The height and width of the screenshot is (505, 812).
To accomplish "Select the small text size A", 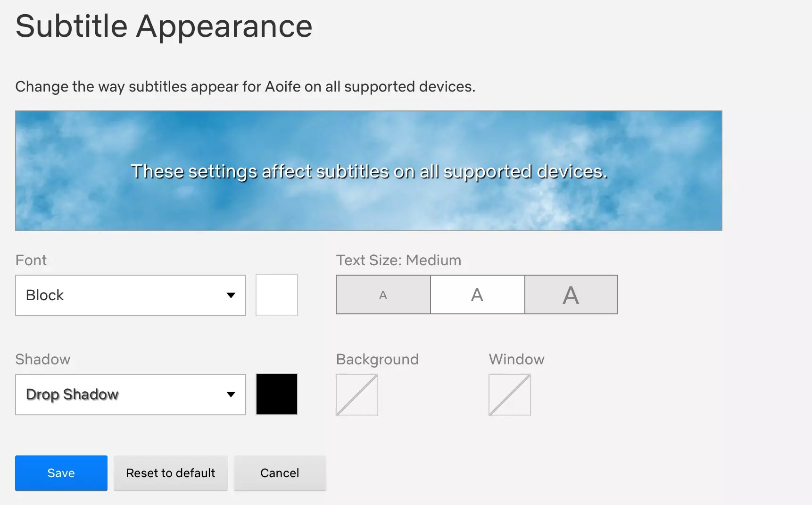I will coord(383,295).
